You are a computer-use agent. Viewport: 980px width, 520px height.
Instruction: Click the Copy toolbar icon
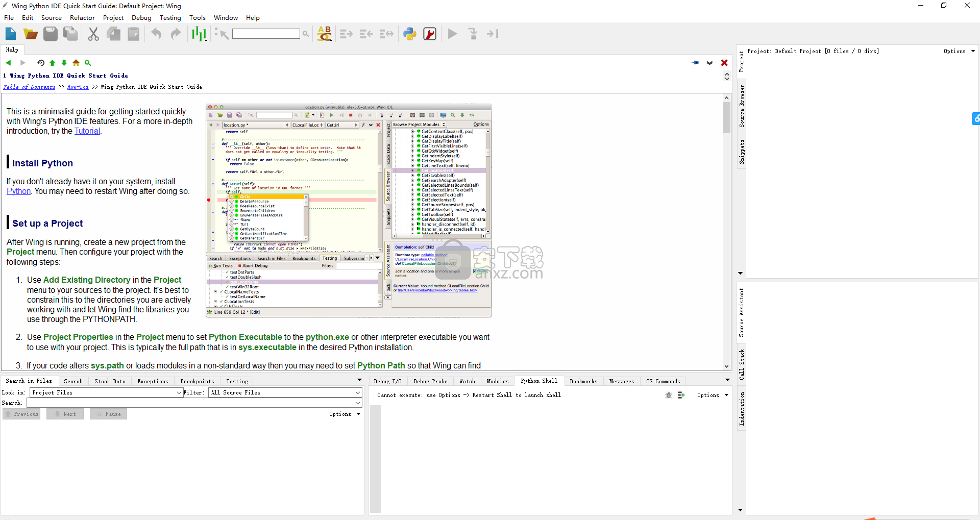(x=113, y=34)
